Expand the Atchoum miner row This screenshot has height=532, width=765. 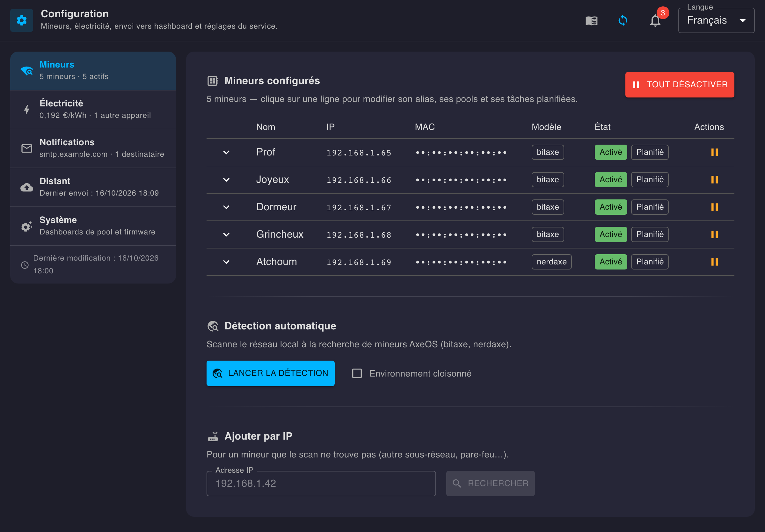(x=226, y=262)
